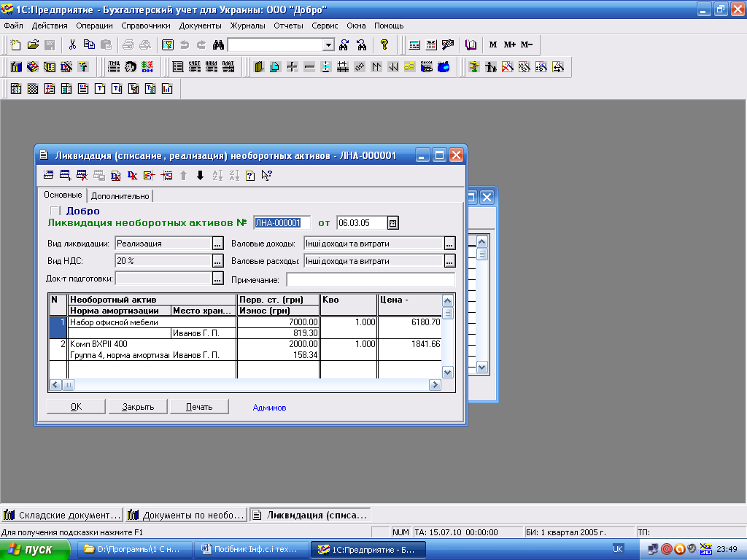The height and width of the screenshot is (560, 747).
Task: Click the M- memory subtract button
Action: [x=527, y=44]
